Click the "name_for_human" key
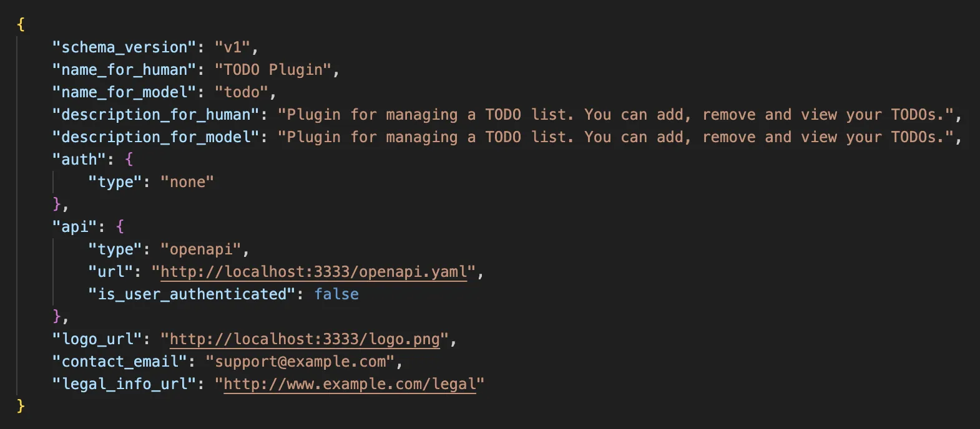Viewport: 980px width, 429px height. pyautogui.click(x=124, y=70)
